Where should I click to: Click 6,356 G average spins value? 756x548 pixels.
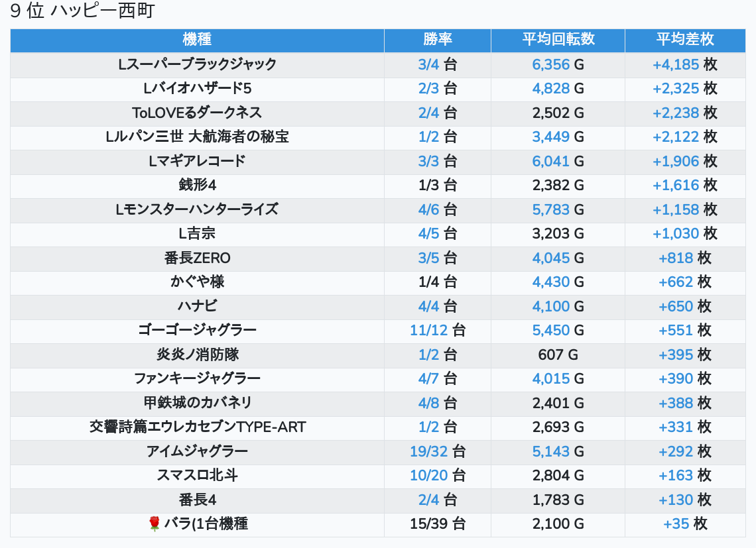click(558, 64)
